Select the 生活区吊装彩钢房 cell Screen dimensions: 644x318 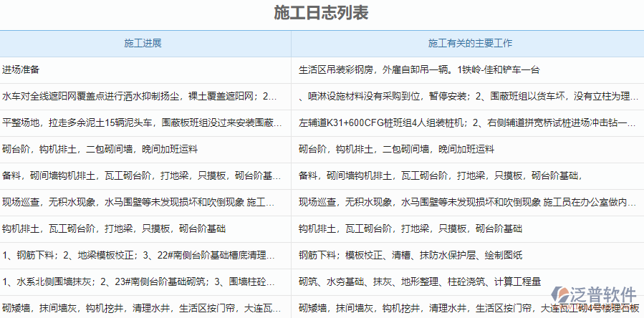pos(468,70)
